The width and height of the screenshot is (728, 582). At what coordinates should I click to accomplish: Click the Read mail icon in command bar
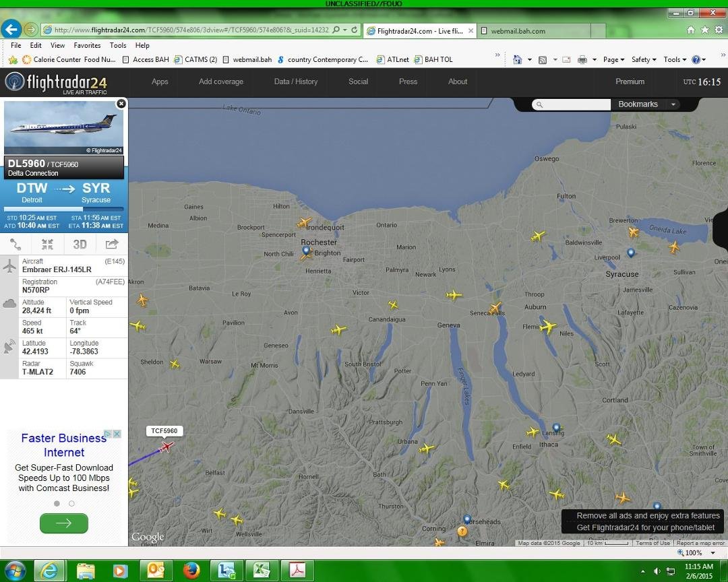[x=566, y=59]
